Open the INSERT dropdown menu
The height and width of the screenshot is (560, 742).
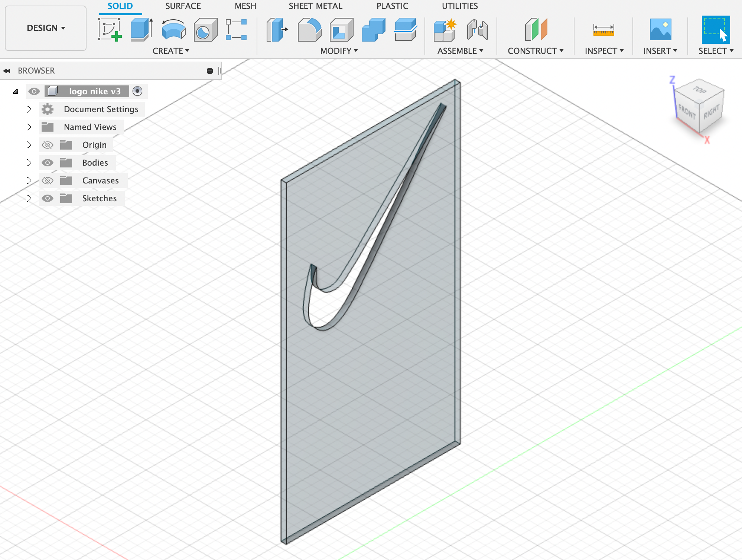[660, 51]
